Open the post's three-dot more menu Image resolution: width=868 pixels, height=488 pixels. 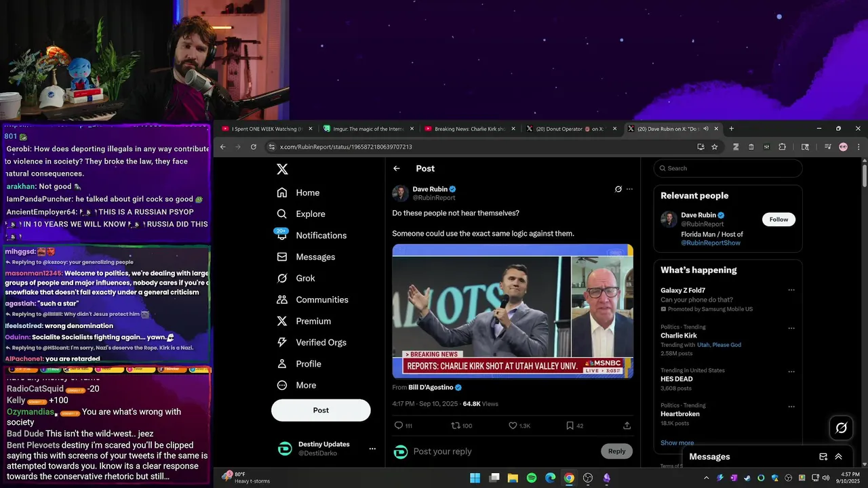click(629, 189)
